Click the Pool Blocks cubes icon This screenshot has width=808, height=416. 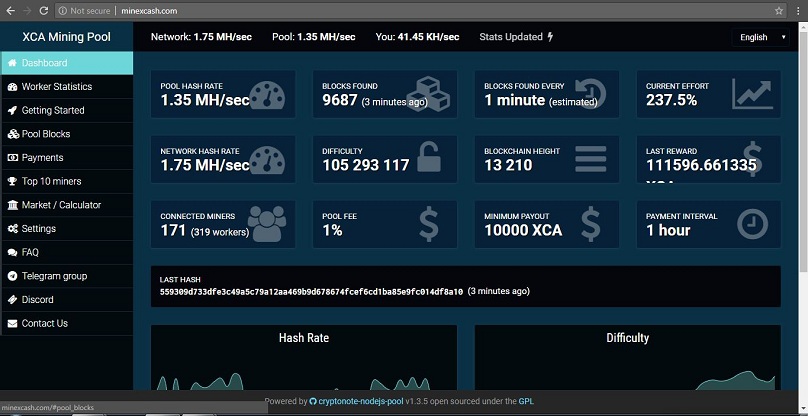tap(13, 134)
